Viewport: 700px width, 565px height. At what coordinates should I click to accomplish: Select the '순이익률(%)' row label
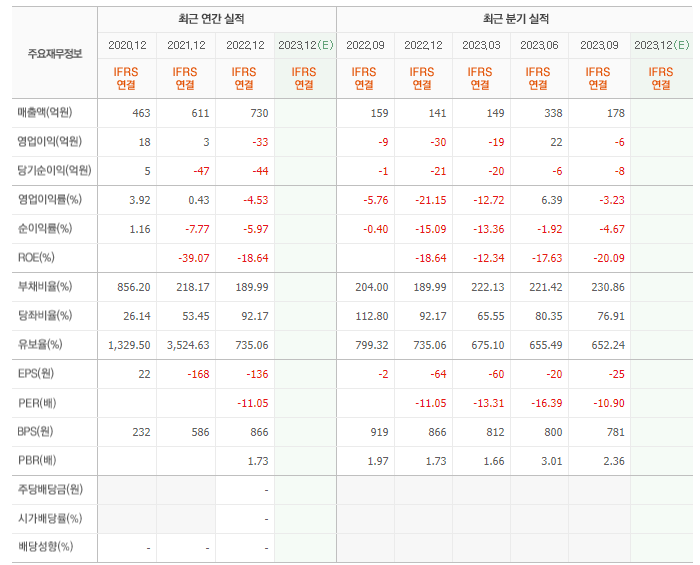click(45, 228)
